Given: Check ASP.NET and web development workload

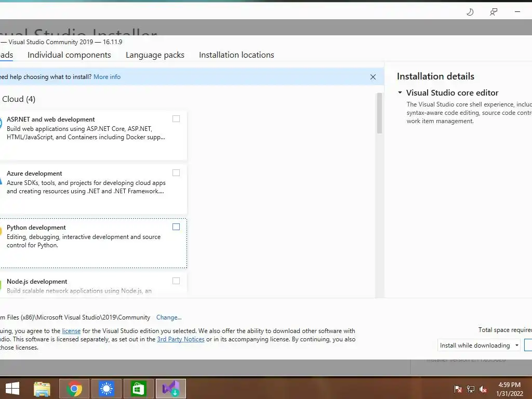Looking at the screenshot, I should [x=176, y=119].
